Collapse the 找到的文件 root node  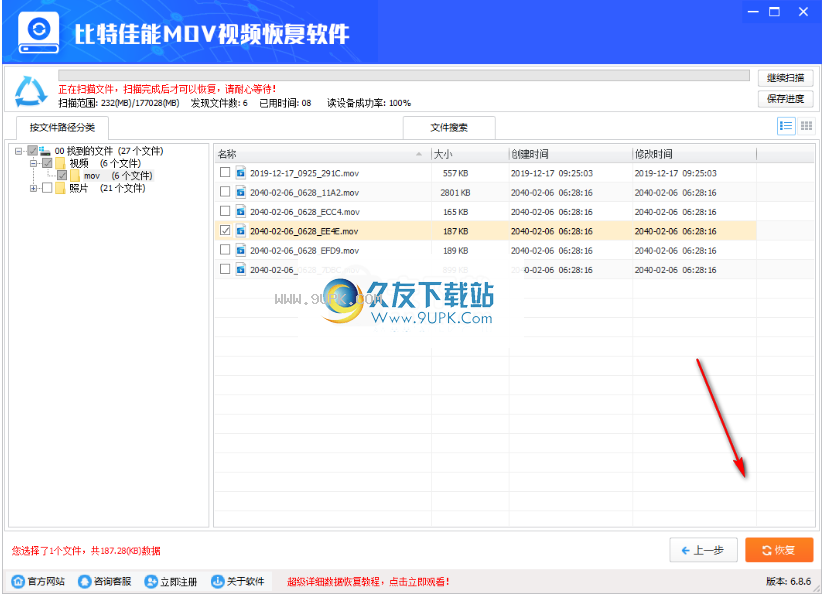click(x=18, y=151)
